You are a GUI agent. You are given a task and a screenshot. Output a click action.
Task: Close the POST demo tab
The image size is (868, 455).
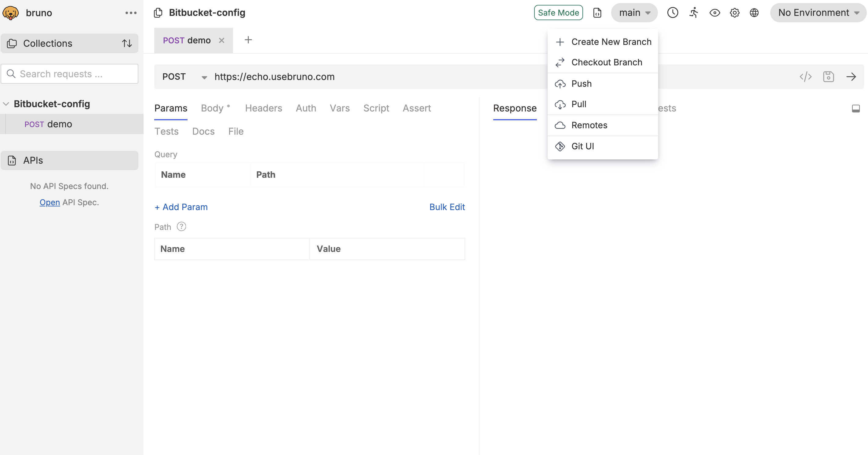pyautogui.click(x=221, y=40)
